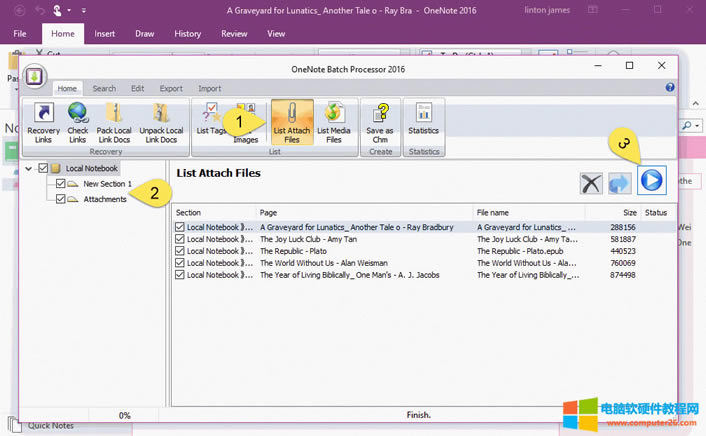
Task: Sort by the Size column header
Action: tap(628, 213)
